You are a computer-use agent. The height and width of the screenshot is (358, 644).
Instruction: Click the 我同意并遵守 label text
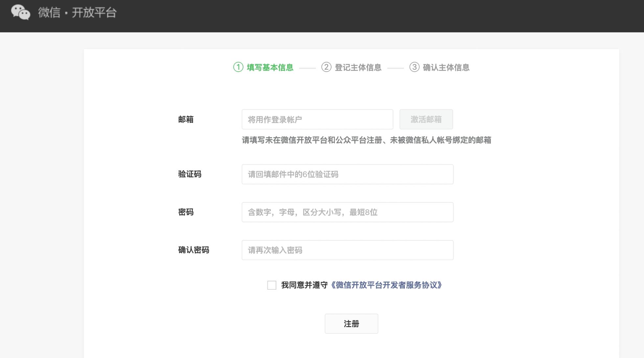coord(304,285)
